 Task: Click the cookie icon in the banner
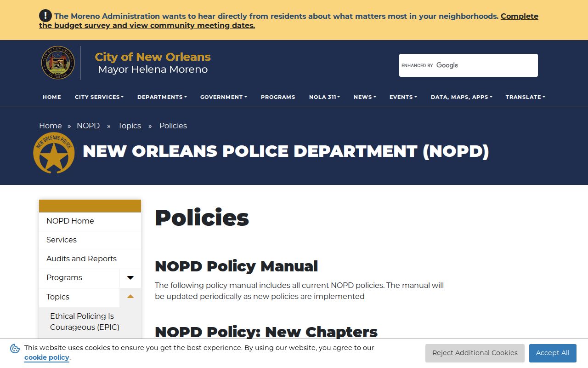(x=15, y=349)
